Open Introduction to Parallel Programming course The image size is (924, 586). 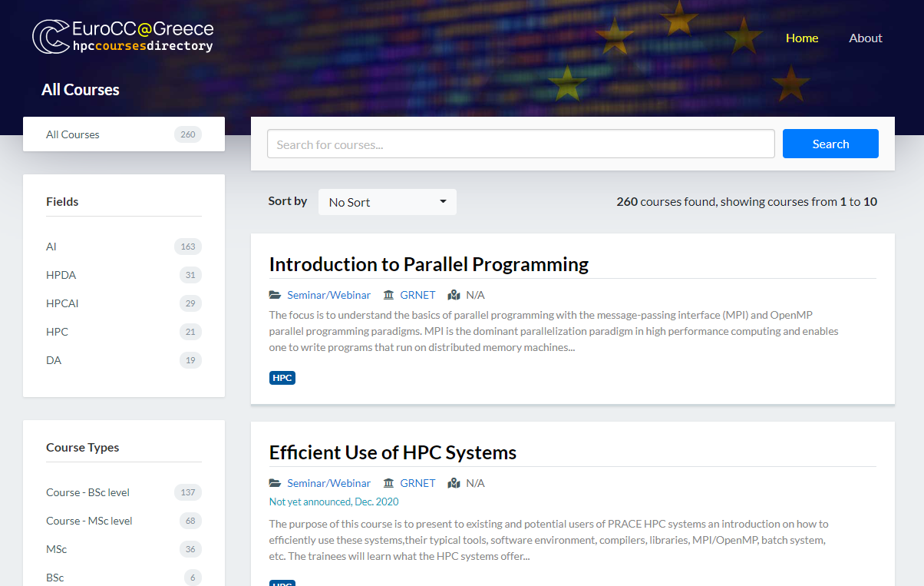pyautogui.click(x=428, y=264)
